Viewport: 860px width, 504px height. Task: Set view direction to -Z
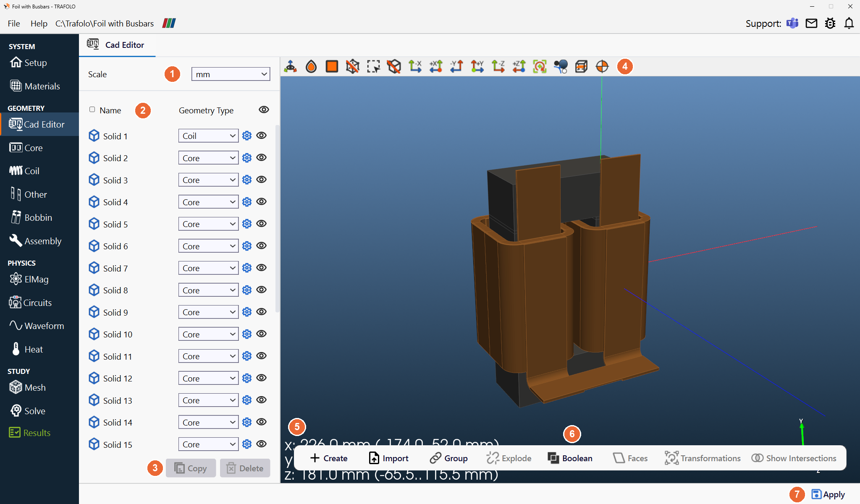pos(498,66)
